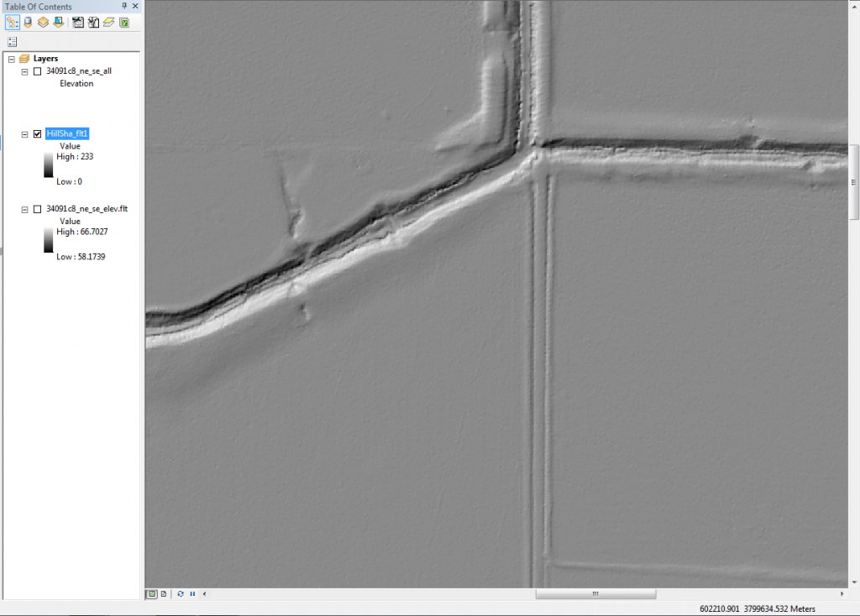Select List By Drawing Order in Table of Contents
Viewport: 860px width, 616px height.
[x=13, y=22]
